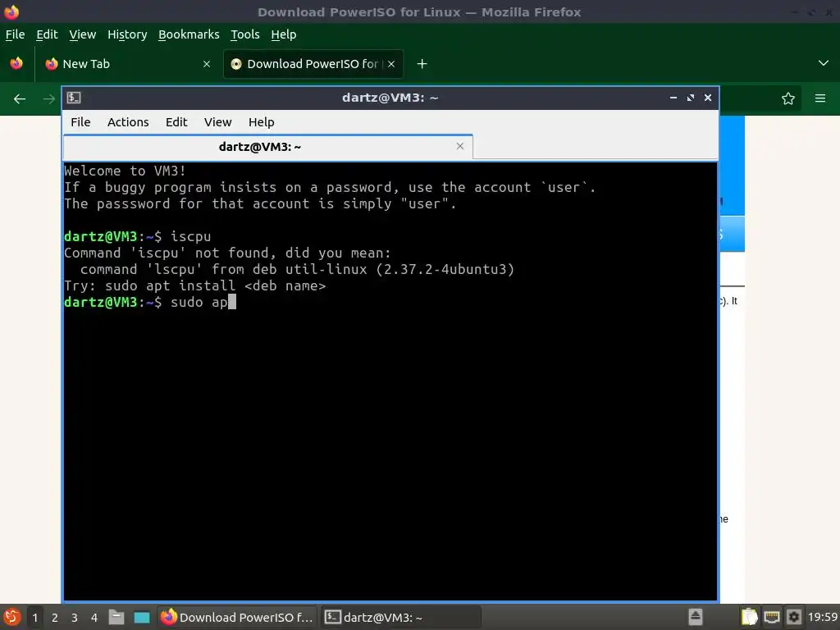This screenshot has height=630, width=840.
Task: Open file manager from taskbar
Action: point(116,617)
